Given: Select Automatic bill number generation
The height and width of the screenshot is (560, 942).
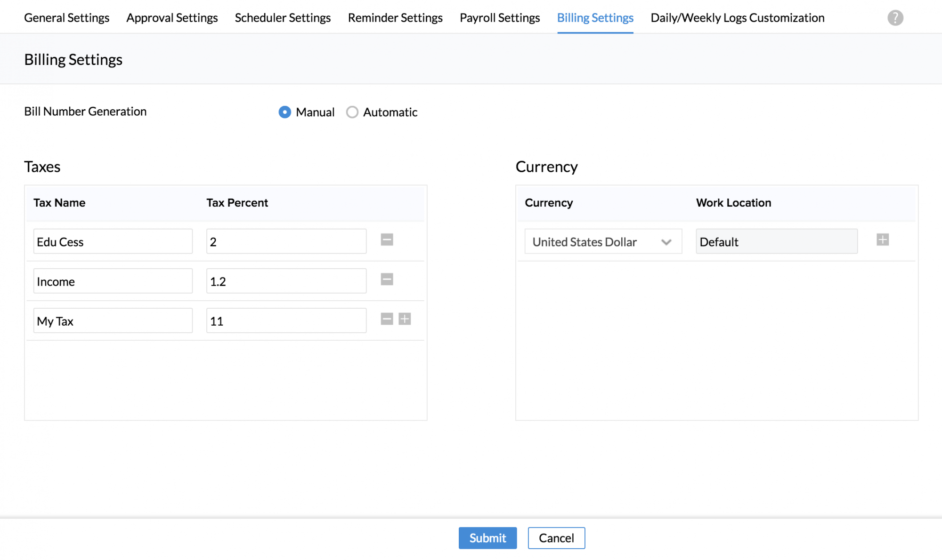Looking at the screenshot, I should pos(352,112).
